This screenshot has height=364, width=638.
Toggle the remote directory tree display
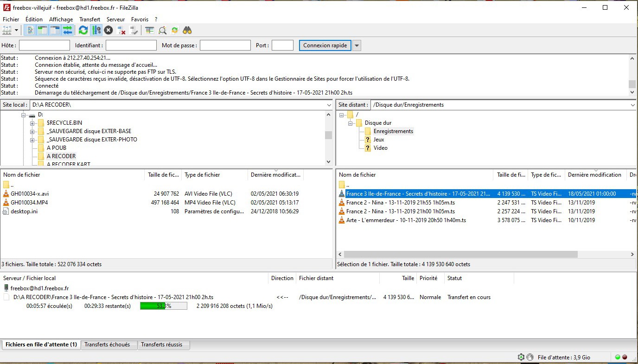pos(55,30)
